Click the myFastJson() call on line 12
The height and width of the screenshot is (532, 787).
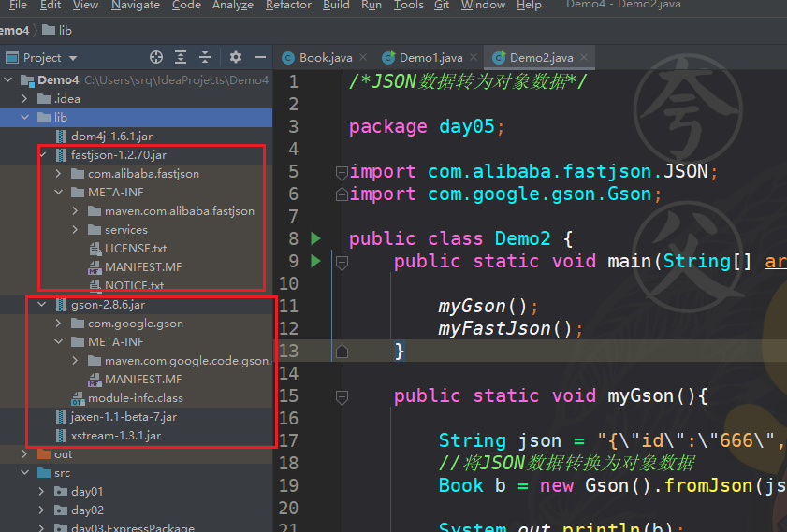point(505,329)
